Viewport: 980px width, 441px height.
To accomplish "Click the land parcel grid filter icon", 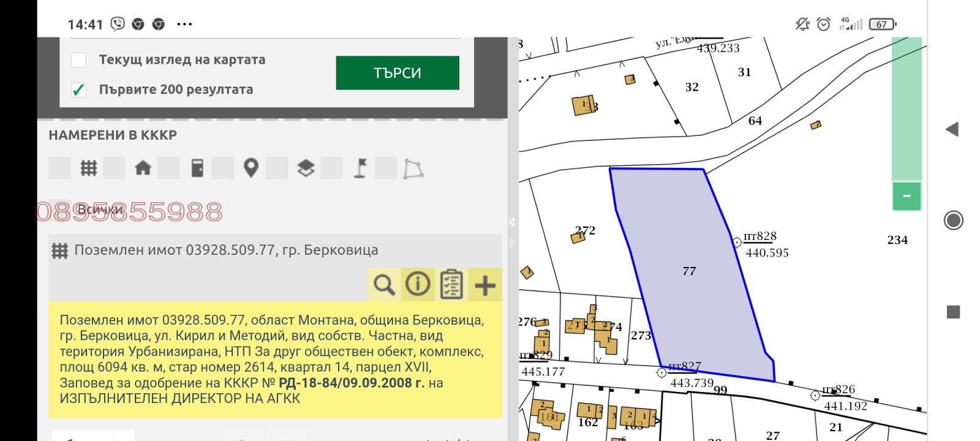I will coord(89,168).
